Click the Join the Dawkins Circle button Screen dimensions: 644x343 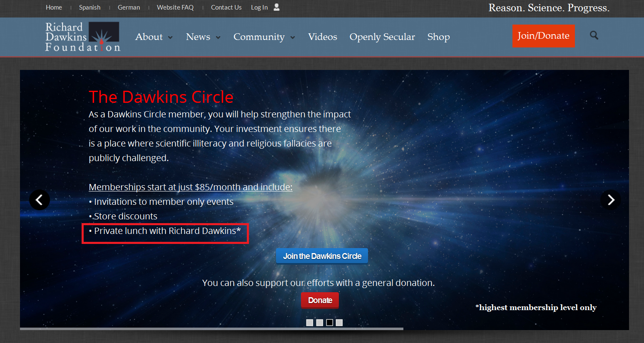[x=322, y=256]
